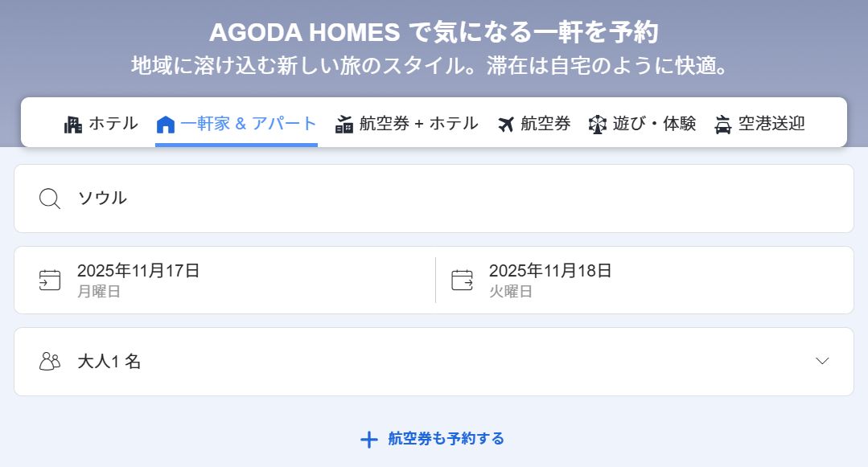Click the hotel building icon

73,125
